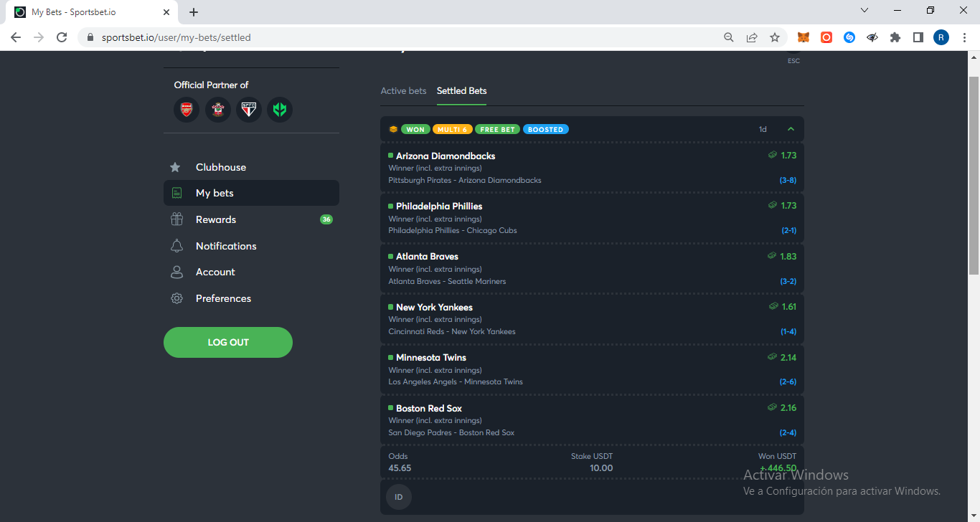Click the Clubhouse star icon
The image size is (980, 522).
tap(176, 167)
